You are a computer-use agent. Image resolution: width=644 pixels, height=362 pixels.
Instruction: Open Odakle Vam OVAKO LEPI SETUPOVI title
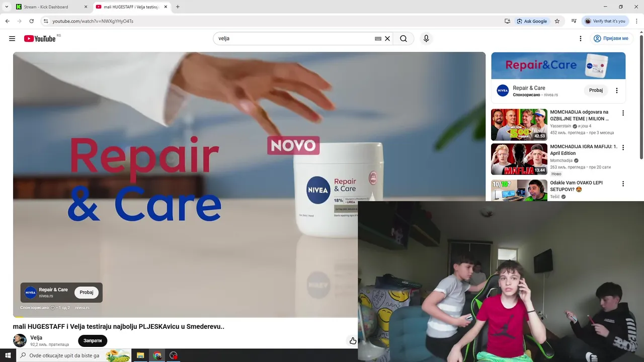576,186
